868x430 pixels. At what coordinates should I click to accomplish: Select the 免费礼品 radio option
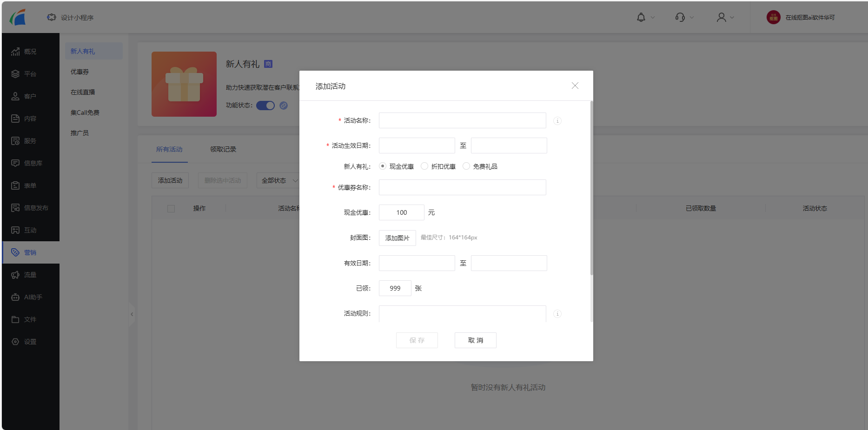[x=466, y=166]
